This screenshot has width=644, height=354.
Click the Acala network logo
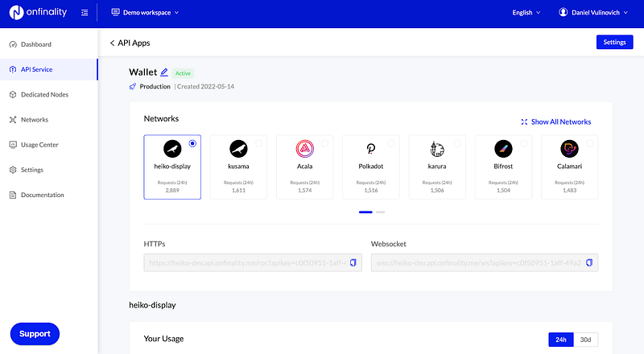point(305,149)
